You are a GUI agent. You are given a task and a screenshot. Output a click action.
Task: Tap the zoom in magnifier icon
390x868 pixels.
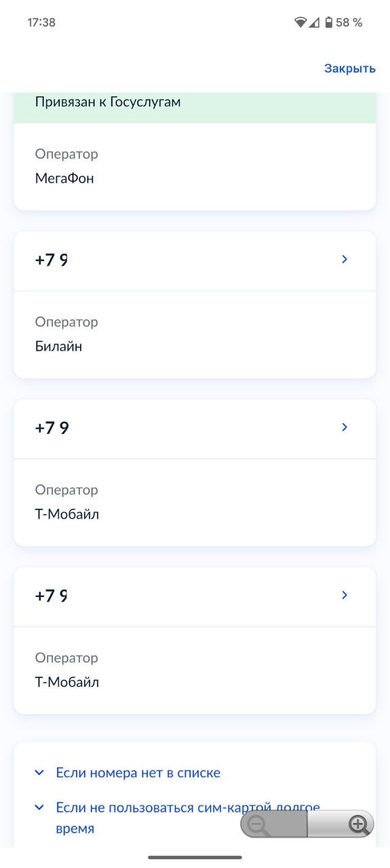click(x=357, y=825)
